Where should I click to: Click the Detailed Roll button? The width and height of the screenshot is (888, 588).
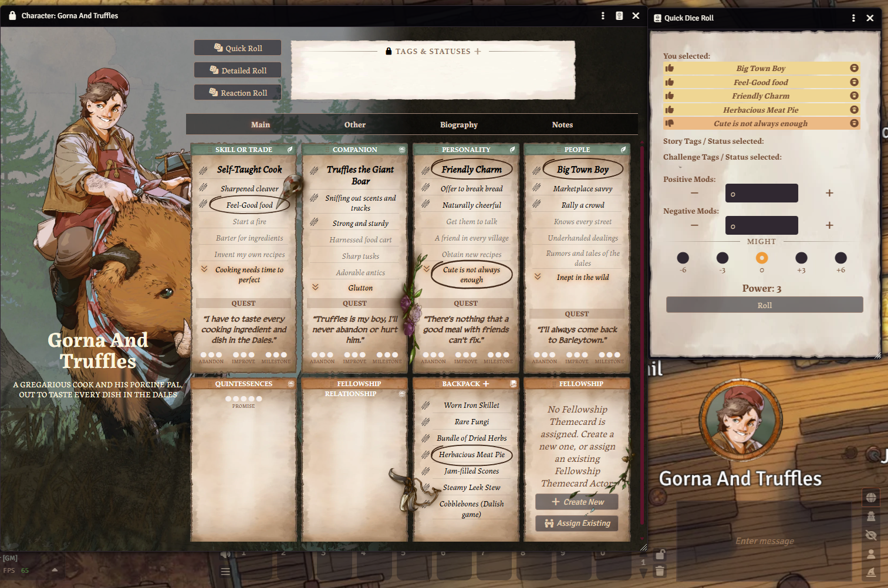tap(238, 70)
